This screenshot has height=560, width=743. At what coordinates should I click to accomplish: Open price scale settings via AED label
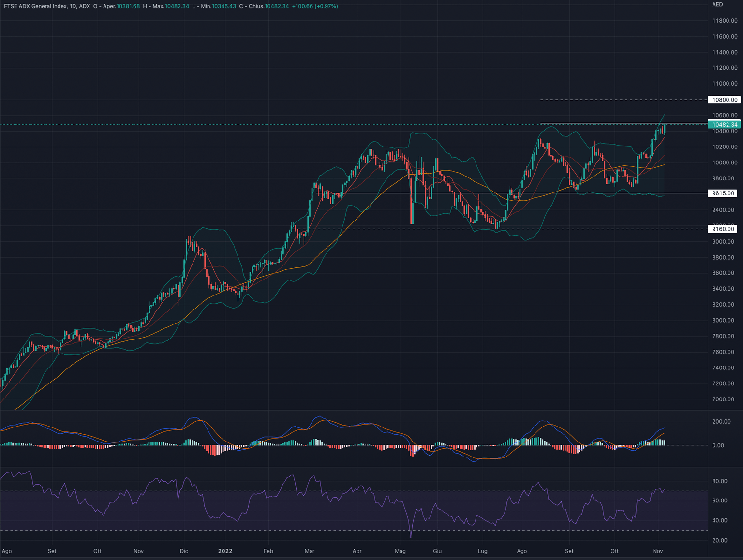coord(716,4)
